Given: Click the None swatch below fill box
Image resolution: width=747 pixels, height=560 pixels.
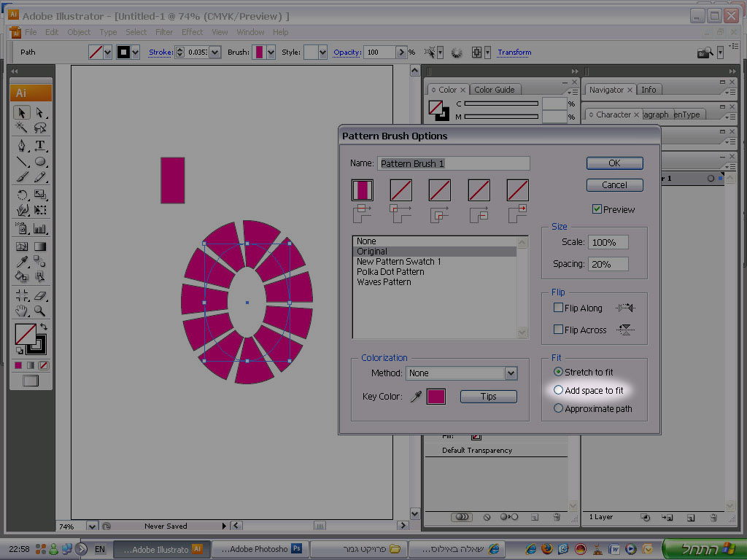Looking at the screenshot, I should (43, 365).
